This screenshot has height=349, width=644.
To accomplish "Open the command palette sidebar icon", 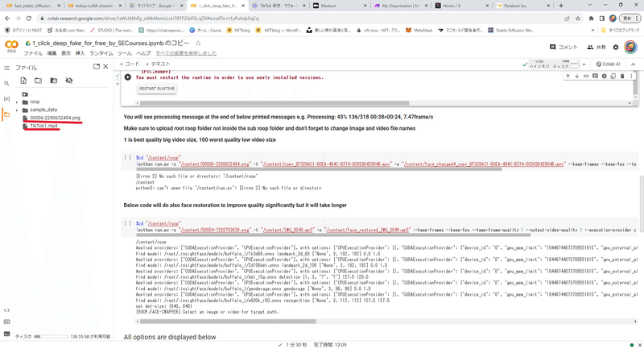I will [x=6, y=322].
